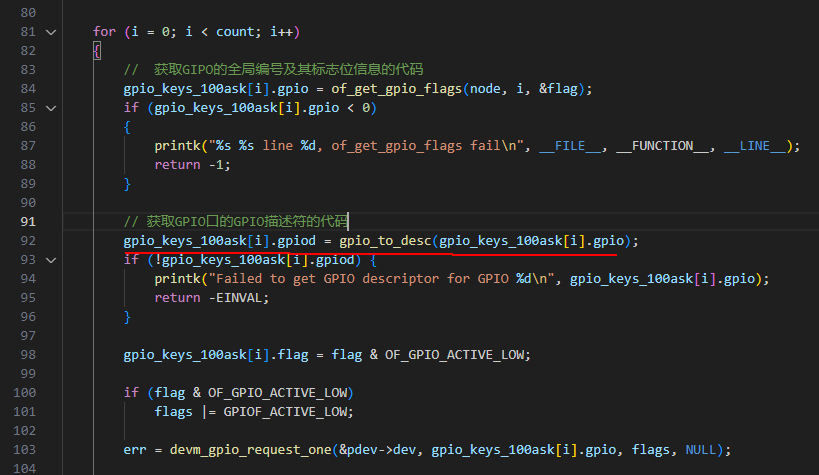Click the 'count' variable on line 81

pyautogui.click(x=235, y=32)
